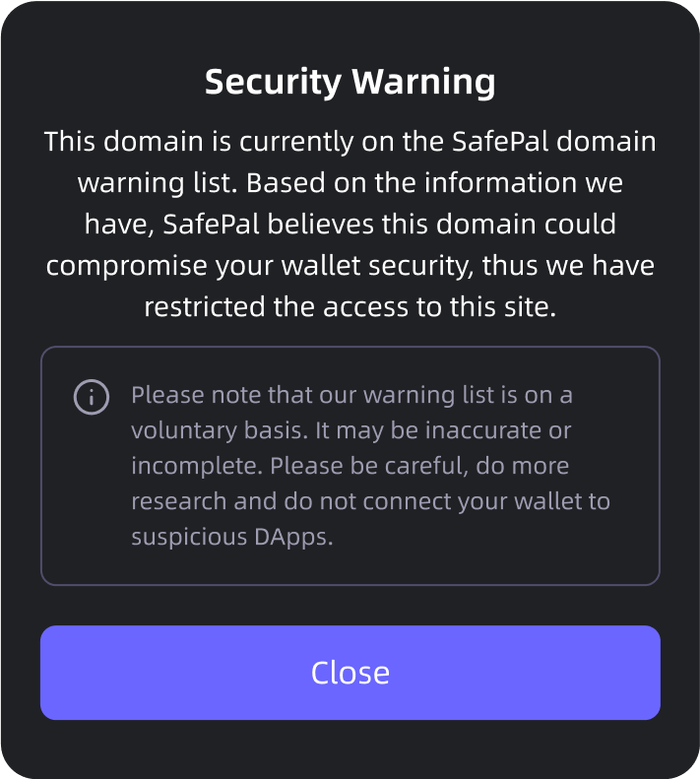Click the word "Close" on the purple button
Viewport: 700px width, 779px height.
(350, 673)
